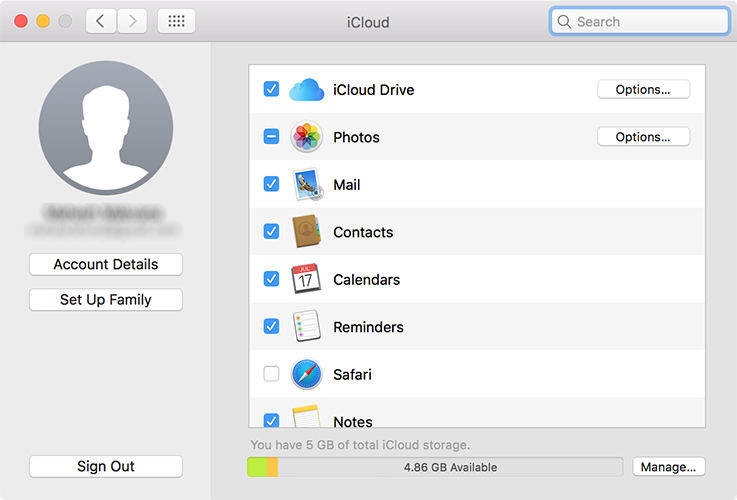Uncheck the Reminders checkbox
Viewport: 737px width, 500px height.
pyautogui.click(x=271, y=326)
